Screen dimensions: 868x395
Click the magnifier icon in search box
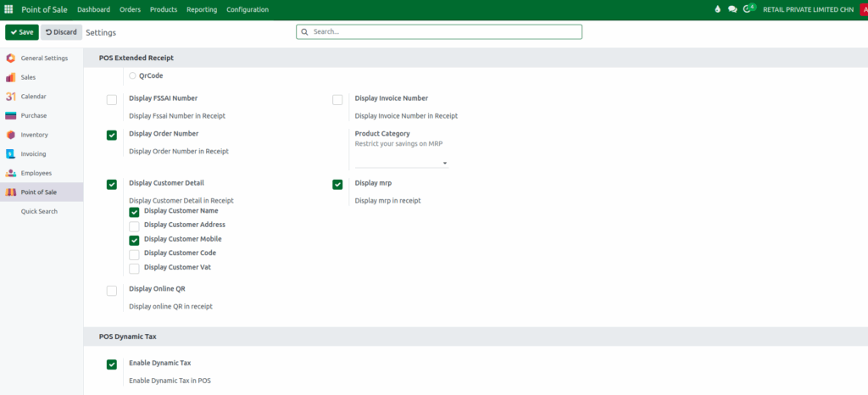tap(304, 32)
